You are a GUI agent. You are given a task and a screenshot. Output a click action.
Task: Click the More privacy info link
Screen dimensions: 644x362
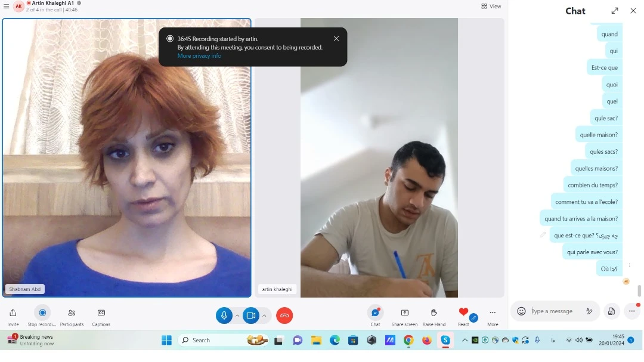199,56
